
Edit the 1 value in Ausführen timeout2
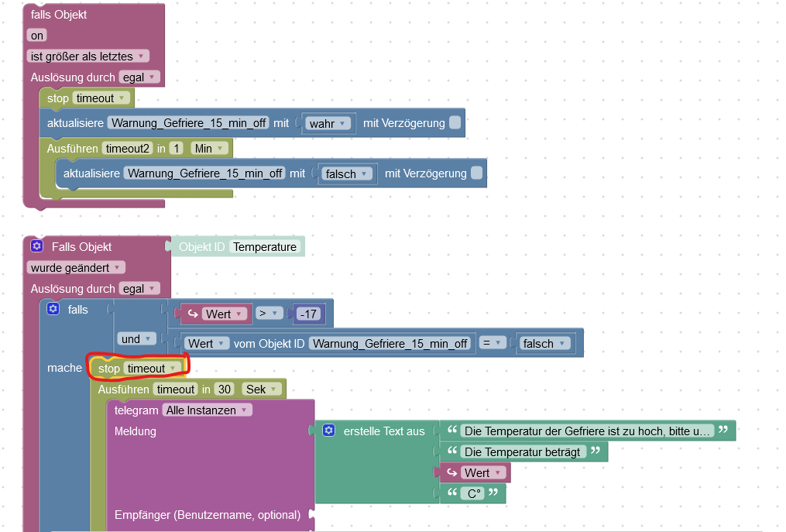(176, 149)
